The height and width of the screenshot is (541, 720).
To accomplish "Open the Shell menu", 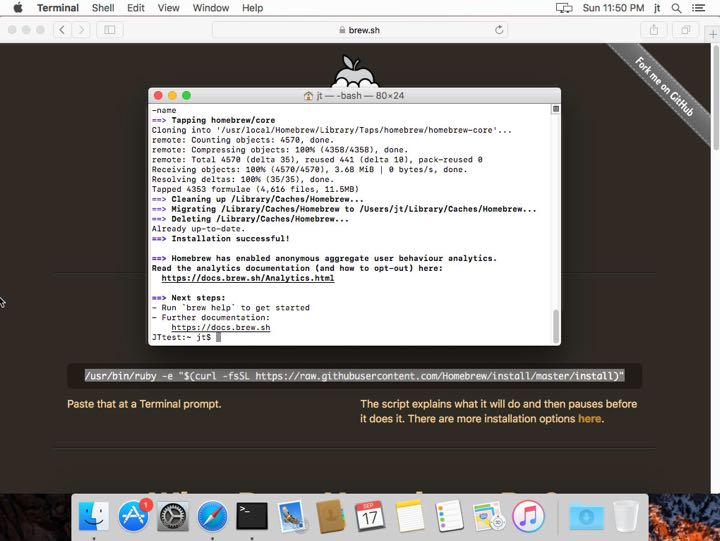I will (x=103, y=8).
